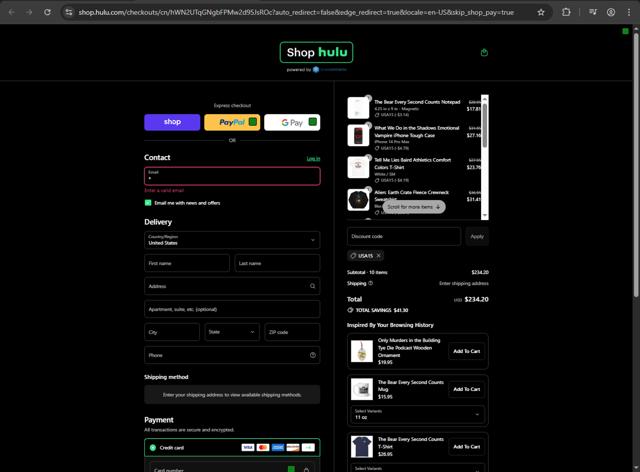Click the Last name field
The image size is (640, 472).
coord(277,263)
